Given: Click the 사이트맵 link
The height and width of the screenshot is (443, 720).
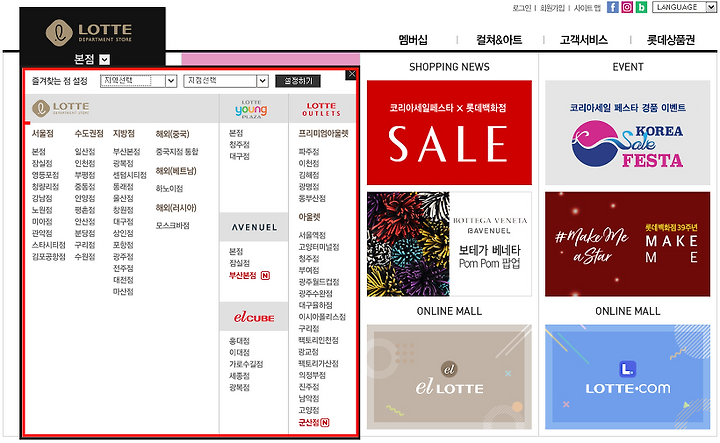Looking at the screenshot, I should tap(587, 8).
